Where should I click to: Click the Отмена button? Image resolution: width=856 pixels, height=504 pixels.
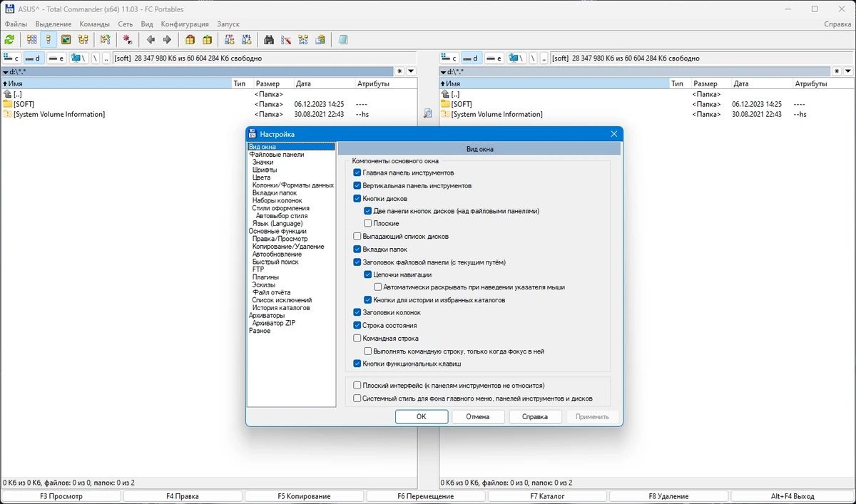click(478, 417)
